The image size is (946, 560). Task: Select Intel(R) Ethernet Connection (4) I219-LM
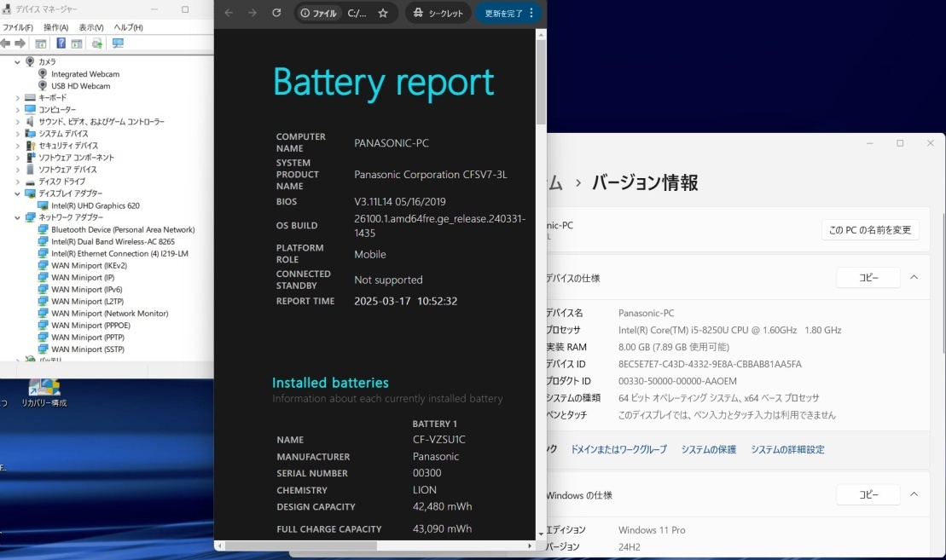(x=119, y=254)
